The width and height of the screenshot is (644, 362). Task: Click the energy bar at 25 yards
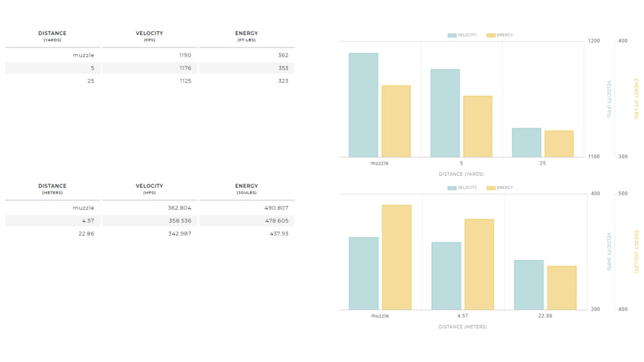559,144
